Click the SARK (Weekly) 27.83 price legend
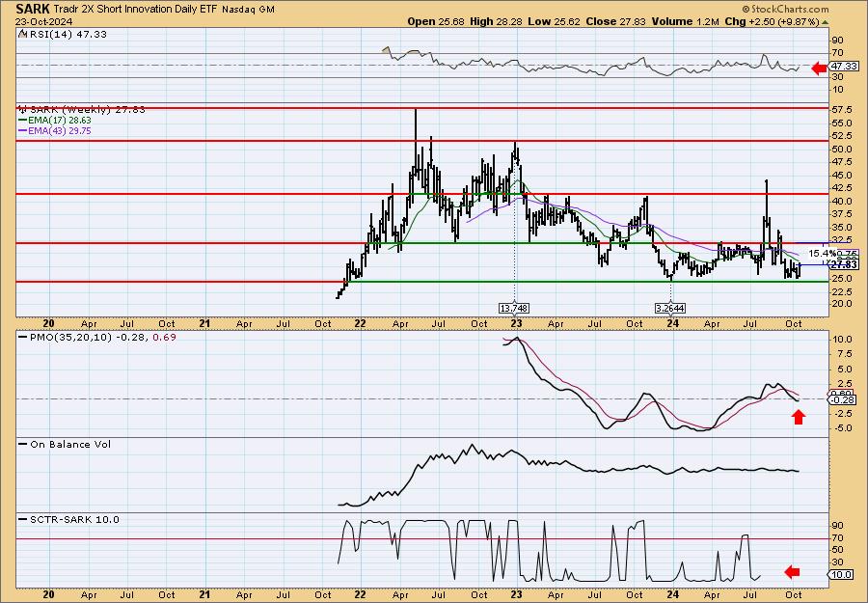The width and height of the screenshot is (868, 603). pos(82,110)
